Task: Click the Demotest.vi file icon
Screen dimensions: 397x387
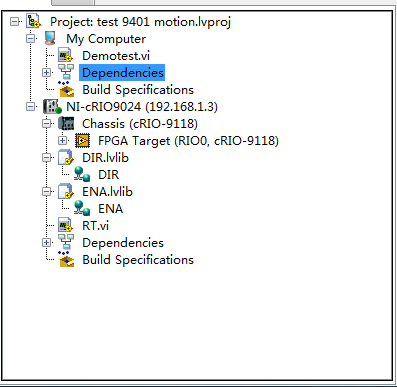Action: click(65, 55)
